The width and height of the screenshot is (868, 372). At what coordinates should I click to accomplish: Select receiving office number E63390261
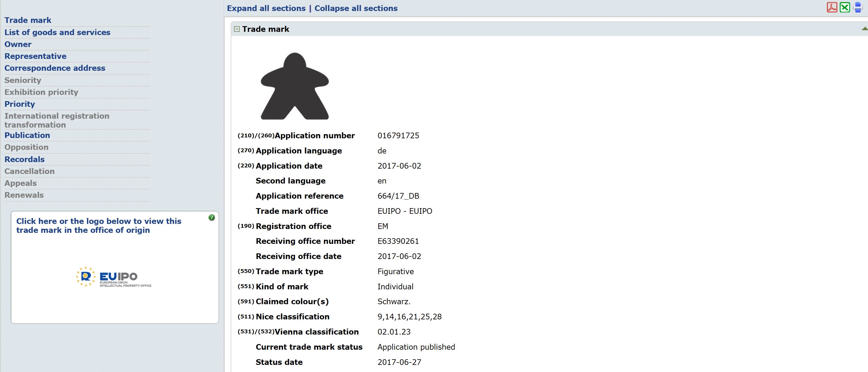(x=398, y=241)
